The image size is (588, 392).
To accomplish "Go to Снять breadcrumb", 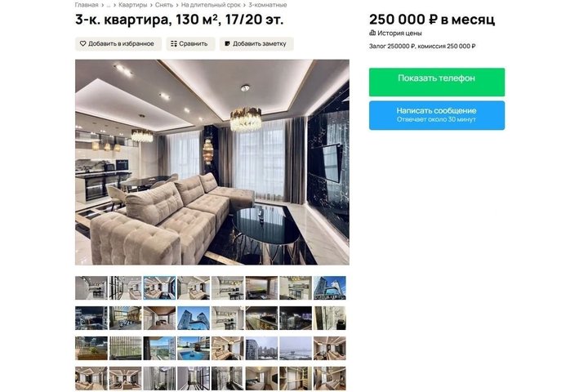I will [x=164, y=5].
